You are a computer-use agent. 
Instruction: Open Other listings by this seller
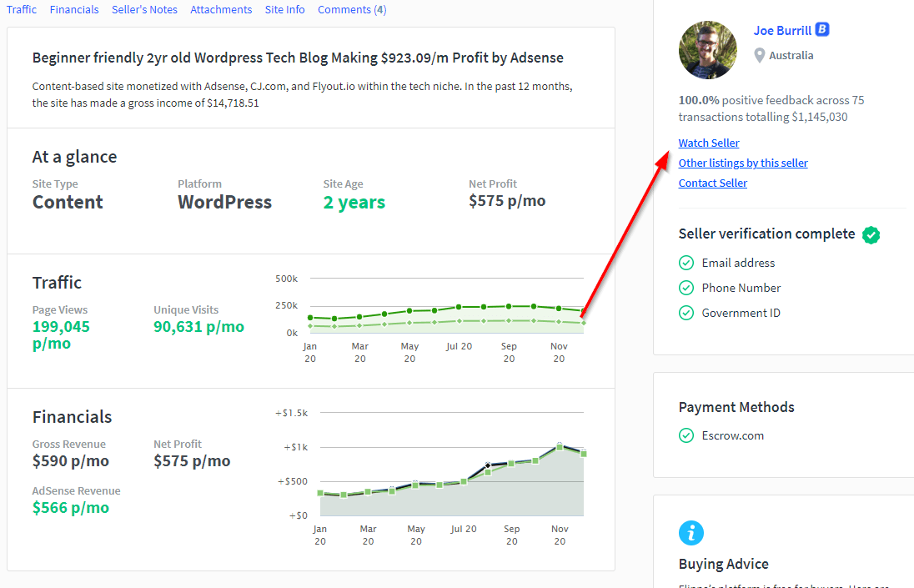click(743, 163)
